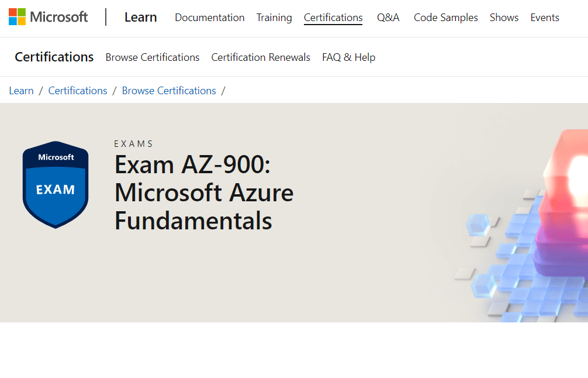The image size is (588, 378).
Task: Click the hero banner cube illustration
Action: click(x=526, y=234)
